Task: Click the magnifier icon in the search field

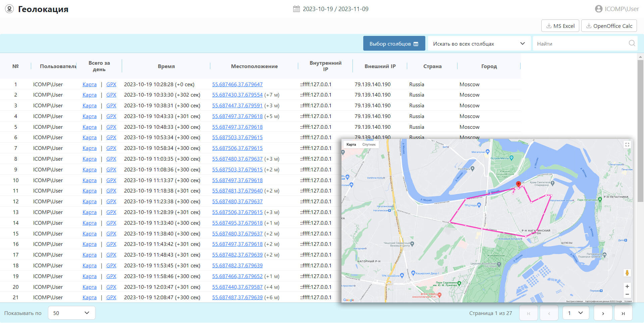Action: tap(632, 43)
